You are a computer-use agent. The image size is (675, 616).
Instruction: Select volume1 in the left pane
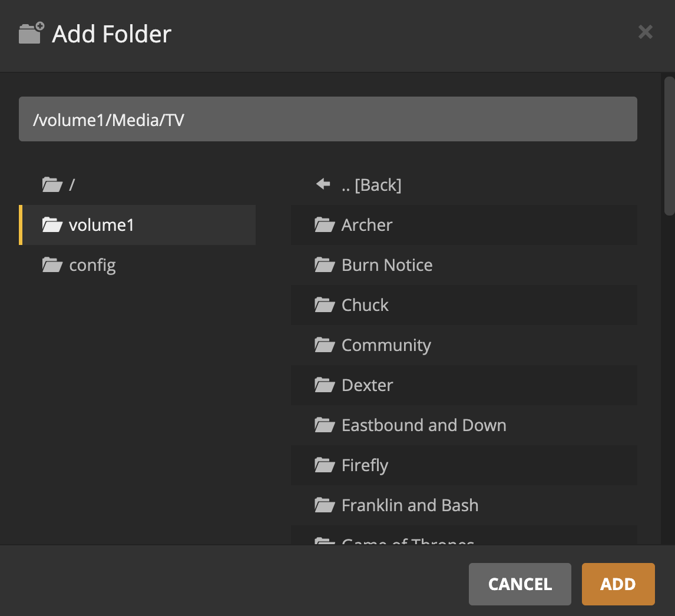coord(137,225)
